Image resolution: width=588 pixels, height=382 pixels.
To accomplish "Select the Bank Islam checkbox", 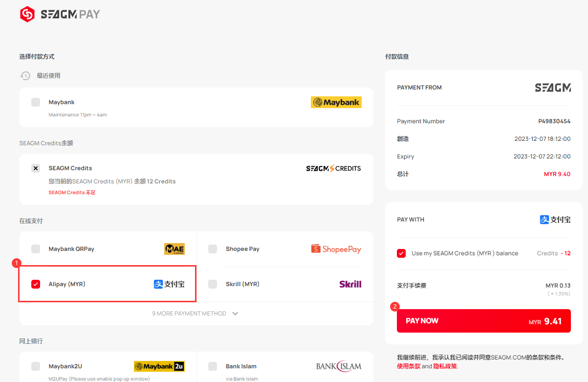I will coord(213,366).
